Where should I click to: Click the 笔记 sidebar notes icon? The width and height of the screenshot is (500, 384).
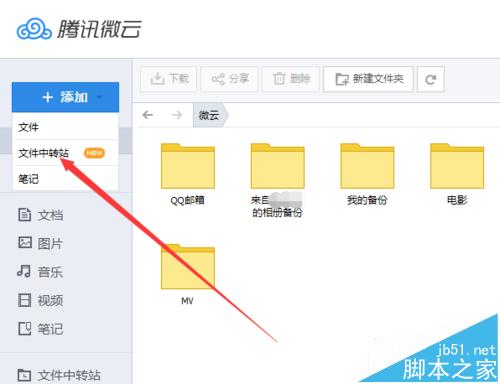coord(24,328)
